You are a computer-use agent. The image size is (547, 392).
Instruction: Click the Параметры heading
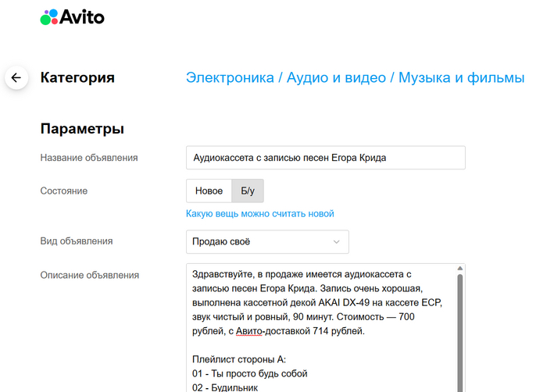[x=82, y=129]
